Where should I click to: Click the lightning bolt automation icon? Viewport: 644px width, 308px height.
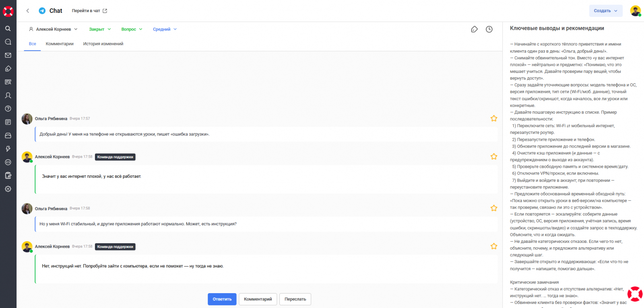pyautogui.click(x=8, y=149)
